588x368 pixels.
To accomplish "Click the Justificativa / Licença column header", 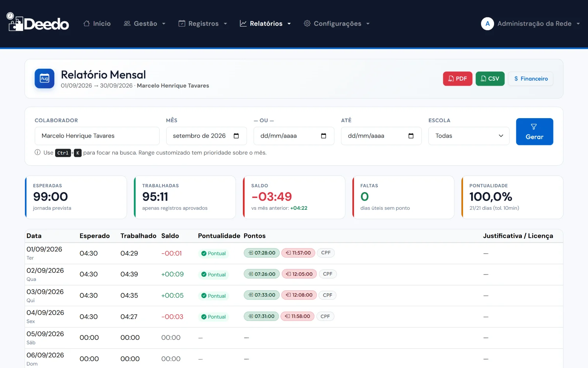I will [518, 236].
